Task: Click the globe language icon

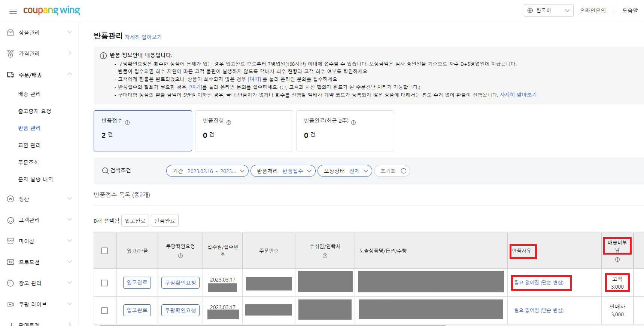Action: pos(530,10)
